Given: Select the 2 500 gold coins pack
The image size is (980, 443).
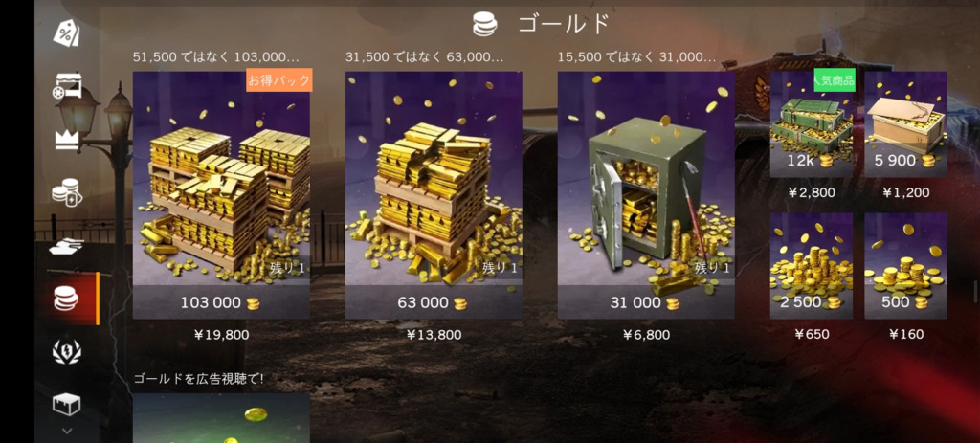Looking at the screenshot, I should click(x=812, y=266).
